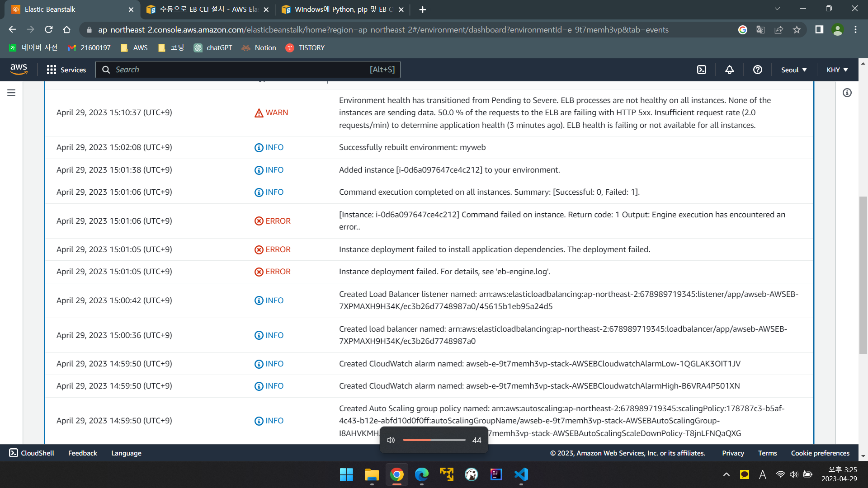Click the browser address bar URL
Screen dimensions: 868x488
pyautogui.click(x=383, y=30)
